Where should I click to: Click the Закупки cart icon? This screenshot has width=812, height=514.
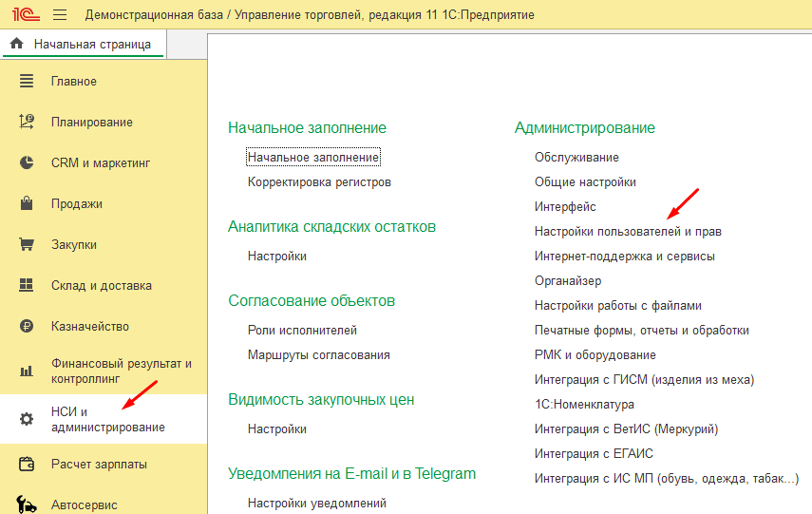click(27, 244)
